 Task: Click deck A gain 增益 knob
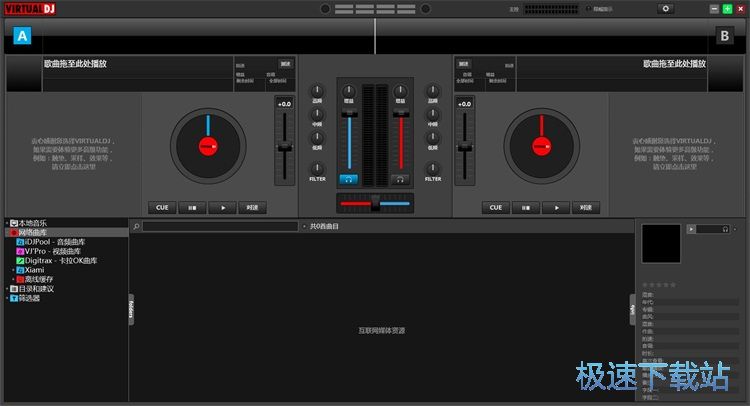click(349, 91)
